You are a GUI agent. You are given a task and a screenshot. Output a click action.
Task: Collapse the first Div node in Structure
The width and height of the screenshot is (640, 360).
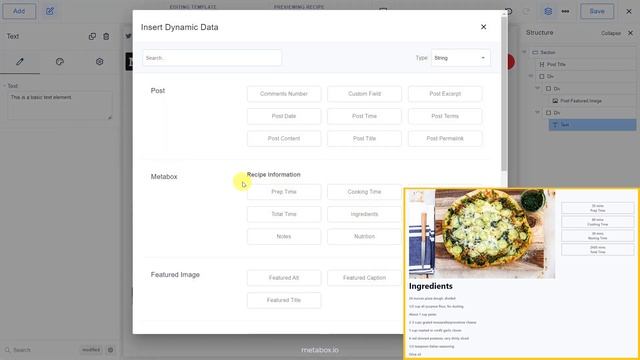pyautogui.click(x=531, y=76)
